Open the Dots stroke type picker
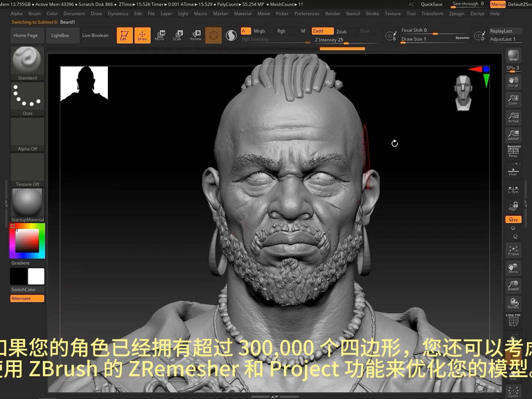Image resolution: width=532 pixels, height=399 pixels. coord(27,99)
